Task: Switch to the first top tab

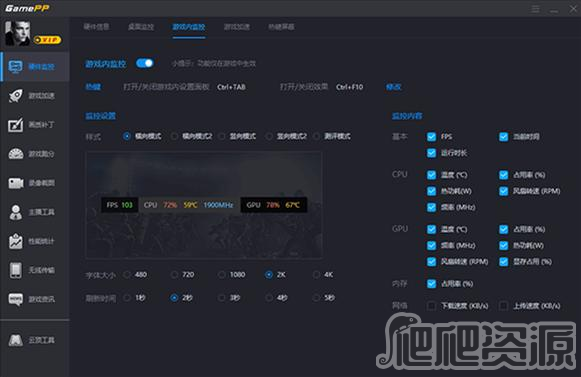Action: 96,27
